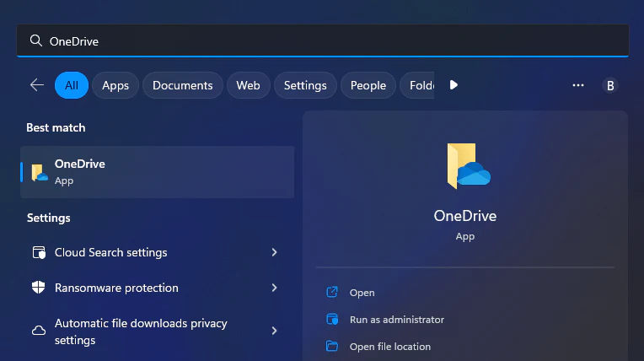Viewport: 644px width, 361px height.
Task: Click the cloud icon beside Automatic file downloads
Action: click(x=39, y=331)
